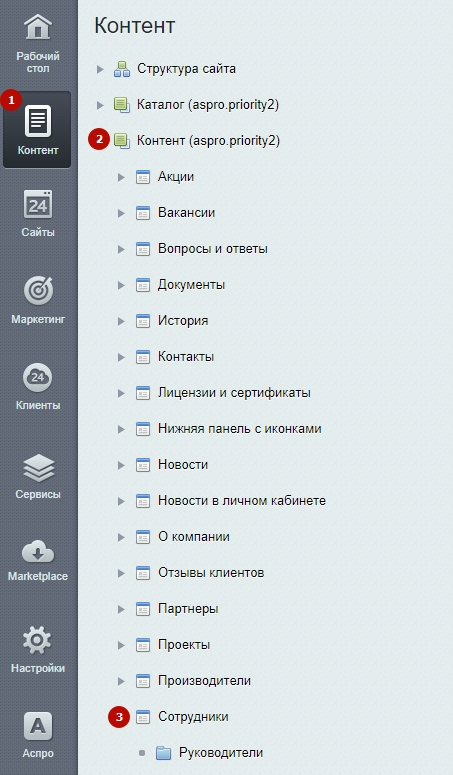Select the Сотрудники infoblock
This screenshot has height=775, width=453.
coord(193,717)
